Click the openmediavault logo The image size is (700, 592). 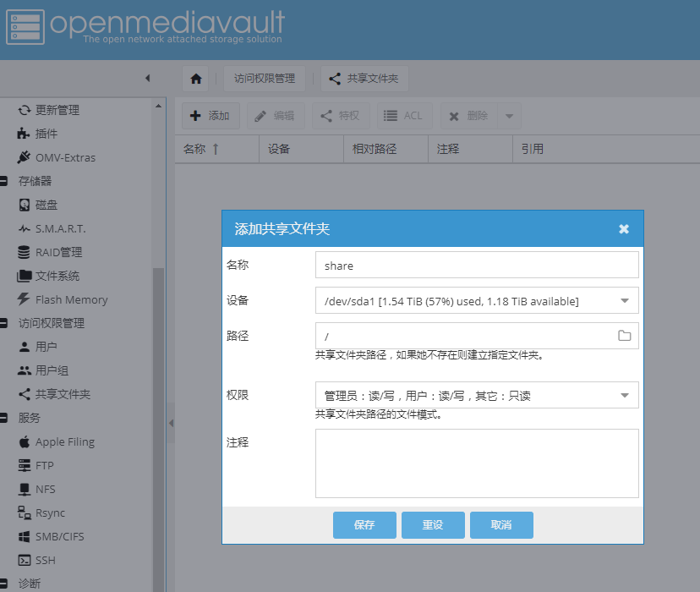click(145, 27)
